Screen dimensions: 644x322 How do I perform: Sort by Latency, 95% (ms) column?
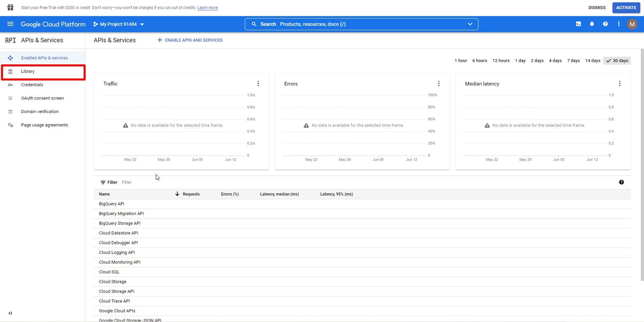click(x=337, y=194)
